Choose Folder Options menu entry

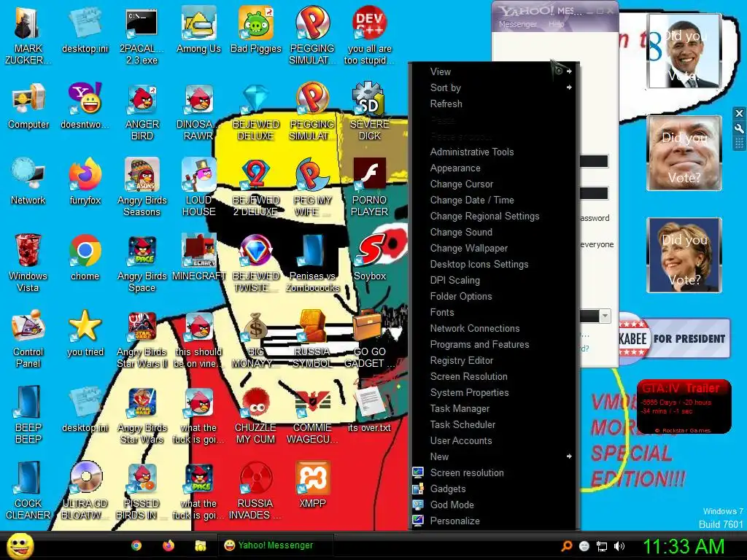[495, 296]
